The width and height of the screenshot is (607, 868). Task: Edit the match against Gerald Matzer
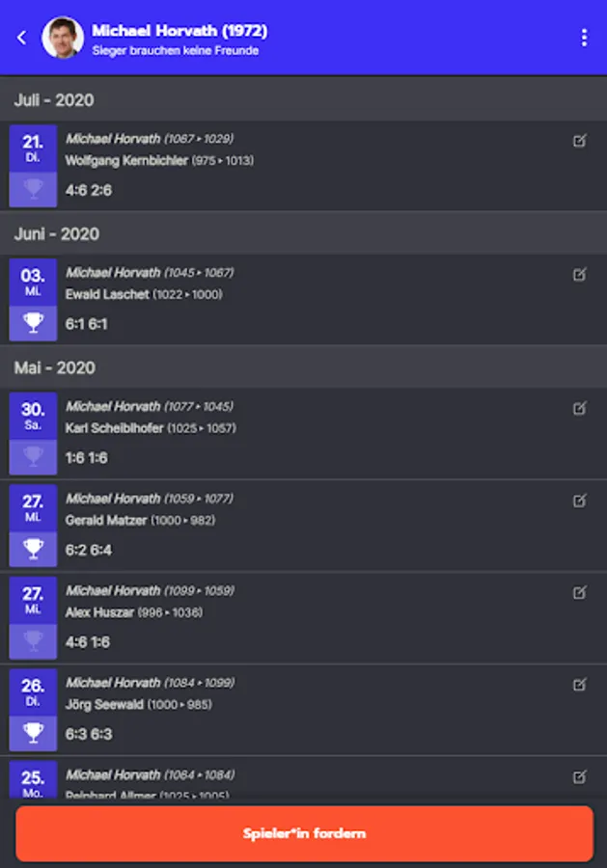[x=579, y=501]
